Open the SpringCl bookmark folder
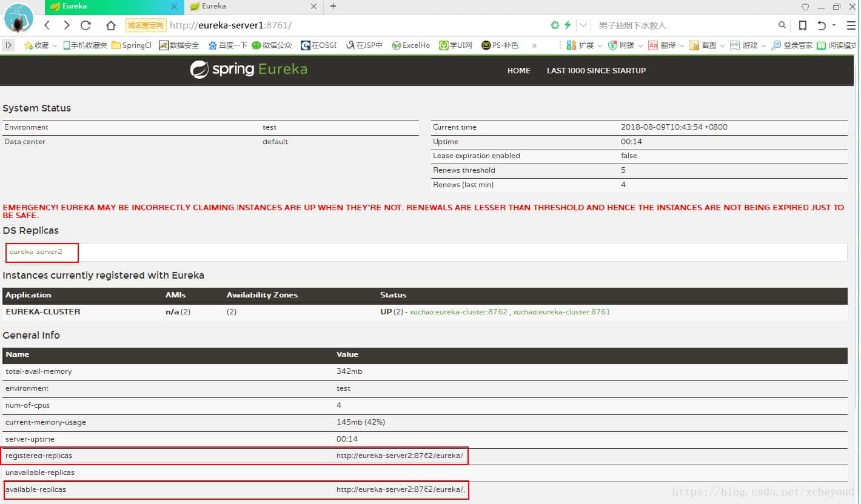Screen dimensions: 861x504 coord(132,45)
